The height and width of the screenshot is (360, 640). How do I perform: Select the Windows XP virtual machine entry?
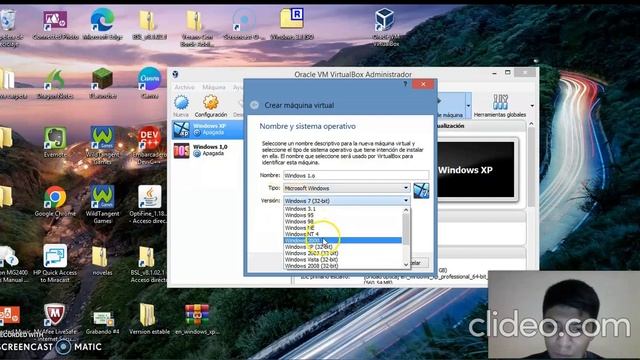pyautogui.click(x=208, y=129)
